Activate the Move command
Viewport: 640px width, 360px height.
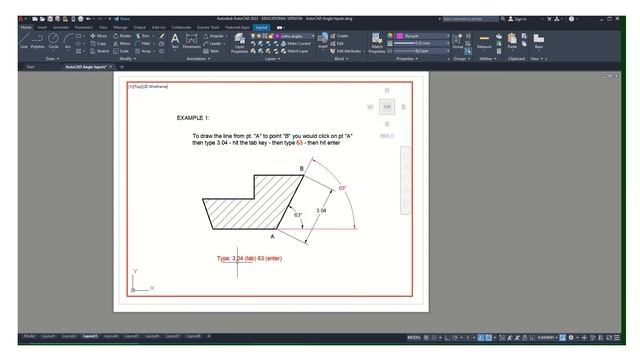(98, 36)
